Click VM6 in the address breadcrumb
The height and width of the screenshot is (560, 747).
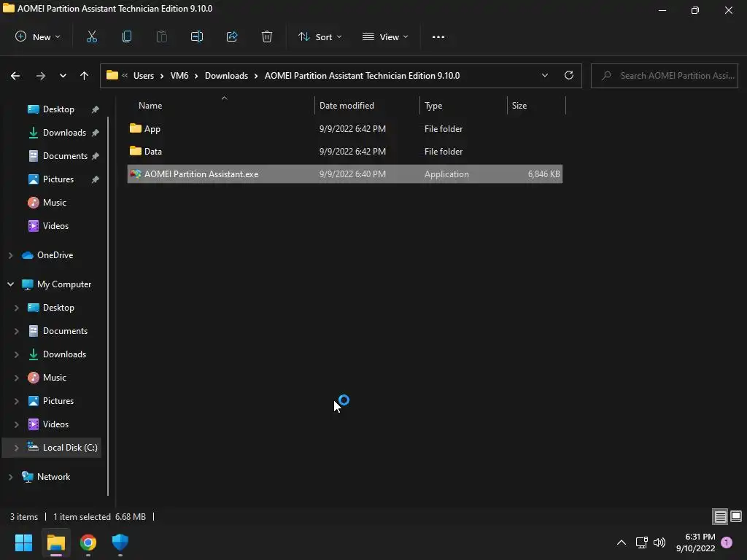tap(179, 76)
